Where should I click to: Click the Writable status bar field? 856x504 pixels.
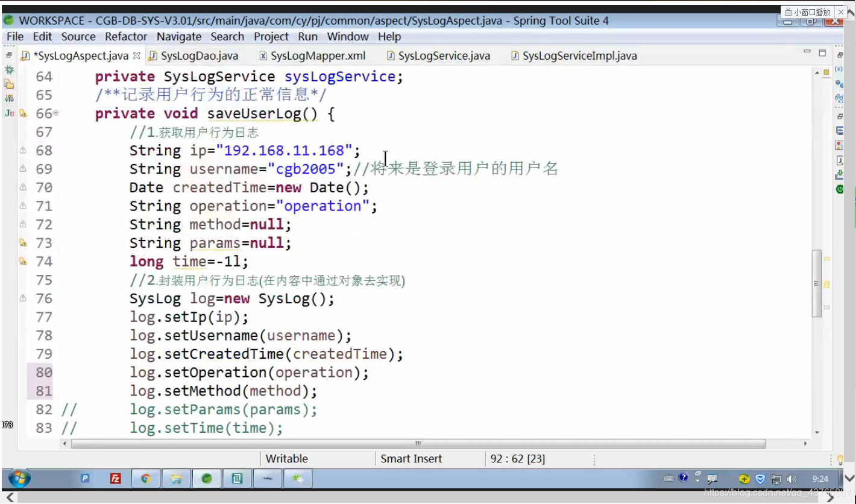(287, 459)
